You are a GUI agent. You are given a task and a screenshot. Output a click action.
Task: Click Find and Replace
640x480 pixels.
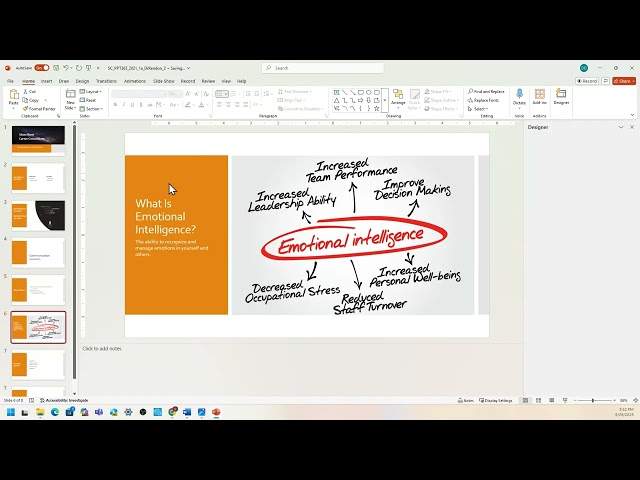click(x=486, y=91)
